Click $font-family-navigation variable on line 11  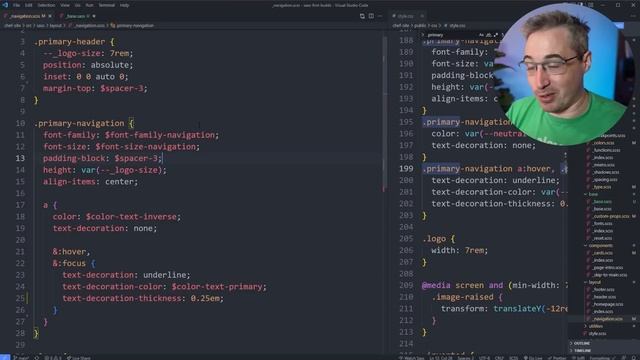click(x=160, y=135)
